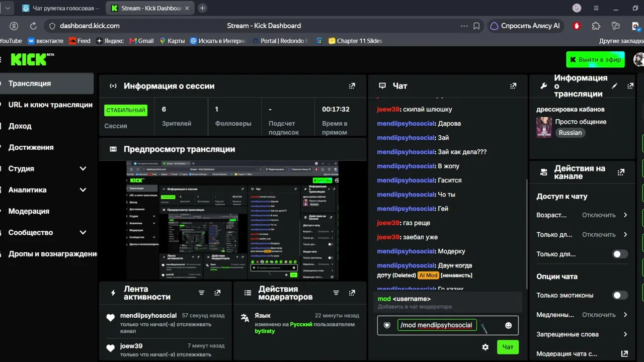Pop out the Действия модераторов panel
The width and height of the screenshot is (644, 362).
[352, 293]
